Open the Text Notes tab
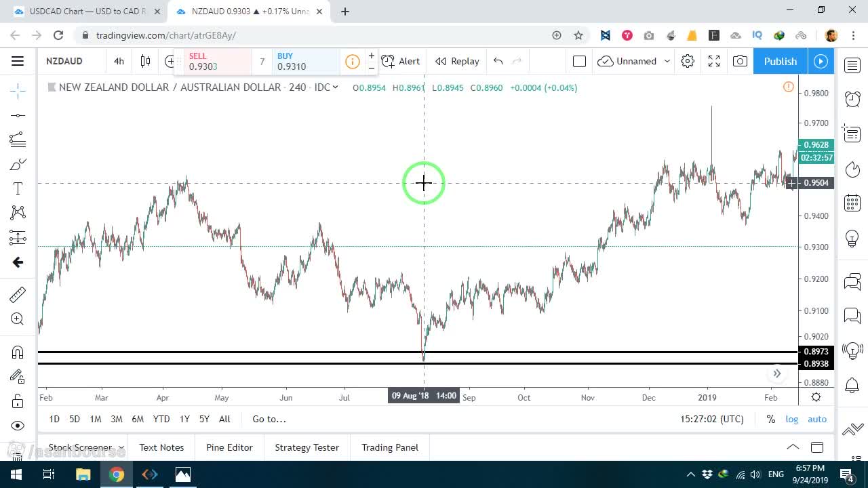 161,447
